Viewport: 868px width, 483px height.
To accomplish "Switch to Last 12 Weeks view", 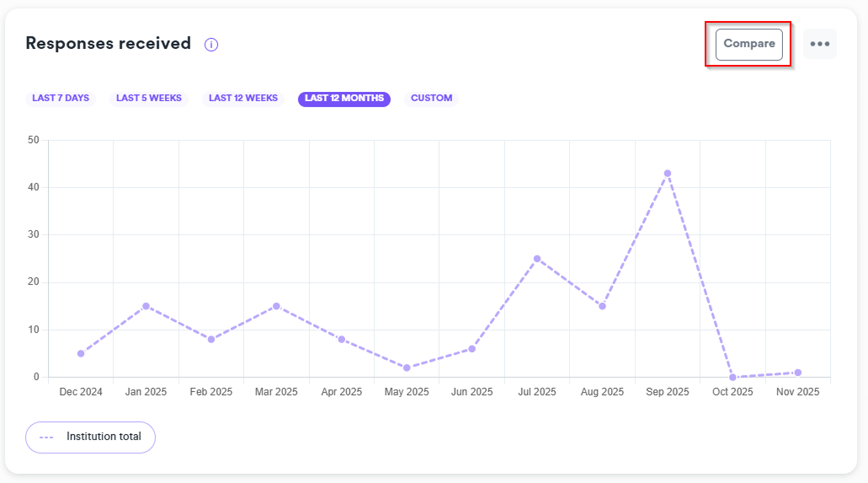I will [243, 98].
